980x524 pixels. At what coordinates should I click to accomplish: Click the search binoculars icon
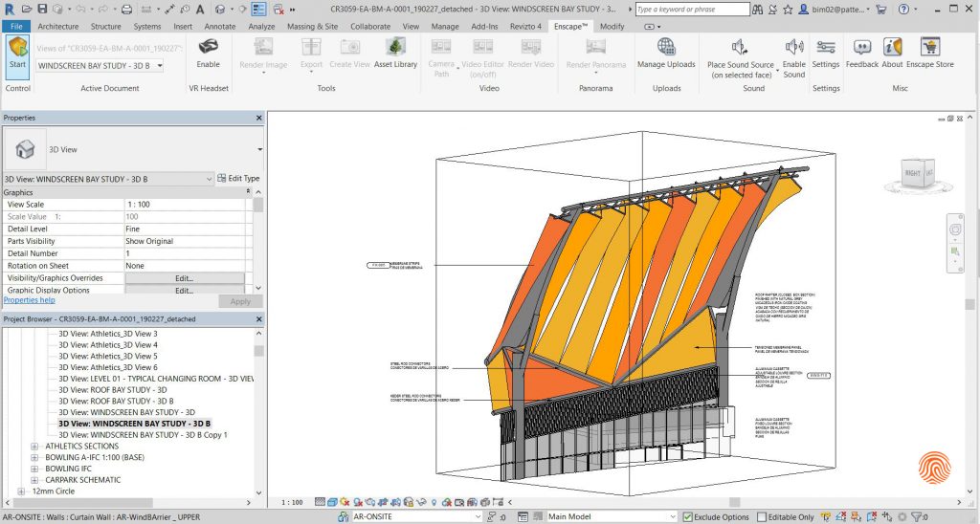pyautogui.click(x=758, y=10)
